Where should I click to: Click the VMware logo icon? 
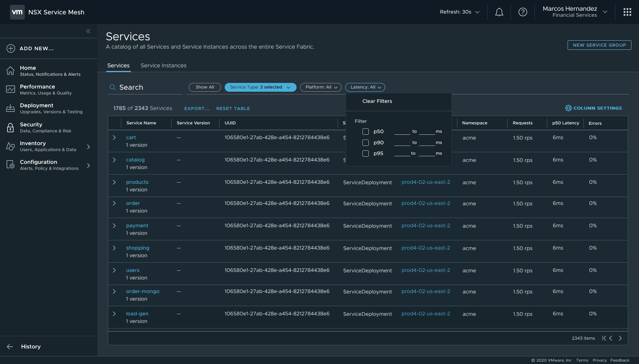point(17,12)
